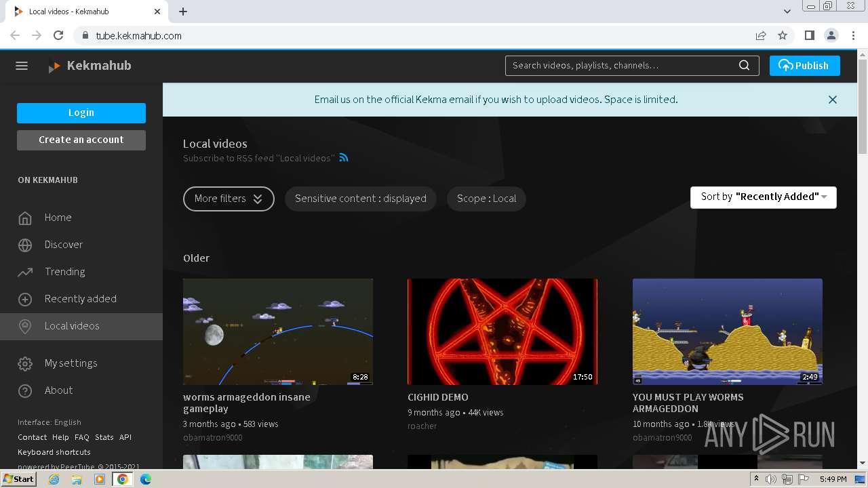Click the Home house icon
Viewport: 868px width, 488px height.
25,218
